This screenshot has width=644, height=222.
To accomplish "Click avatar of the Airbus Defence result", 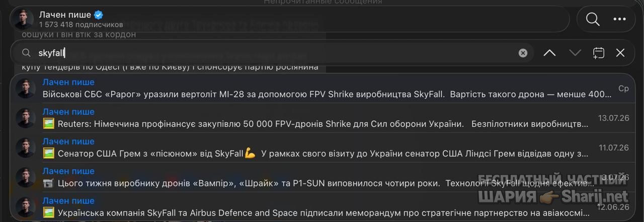I will 25,207.
